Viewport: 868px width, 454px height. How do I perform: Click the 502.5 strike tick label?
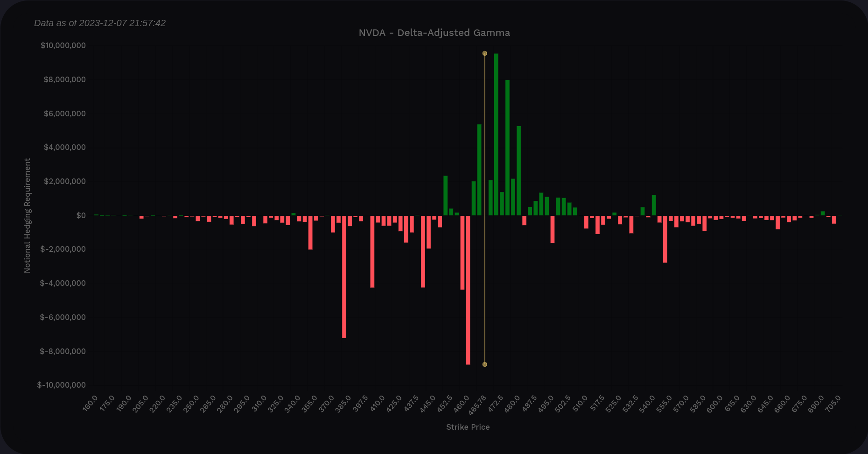pyautogui.click(x=562, y=403)
